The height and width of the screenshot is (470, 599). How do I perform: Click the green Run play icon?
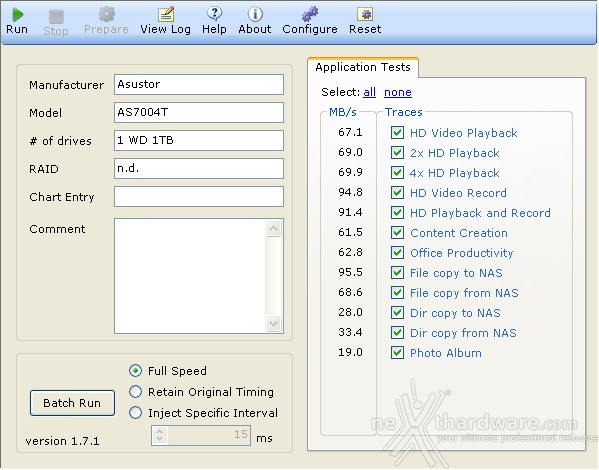coord(17,15)
